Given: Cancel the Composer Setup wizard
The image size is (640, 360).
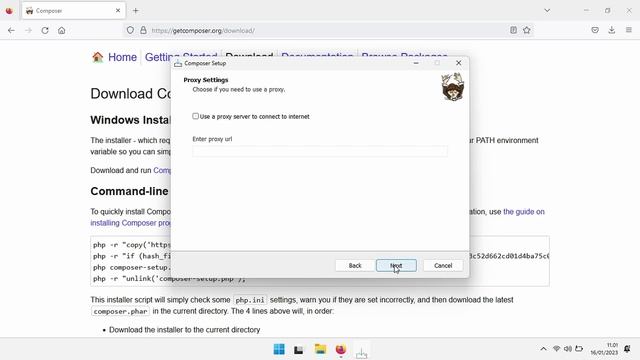Looking at the screenshot, I should click(443, 265).
